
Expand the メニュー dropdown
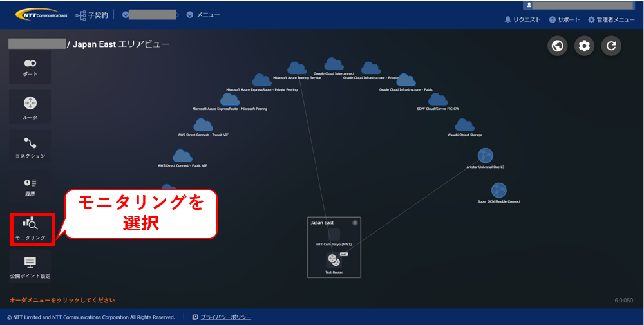point(204,15)
